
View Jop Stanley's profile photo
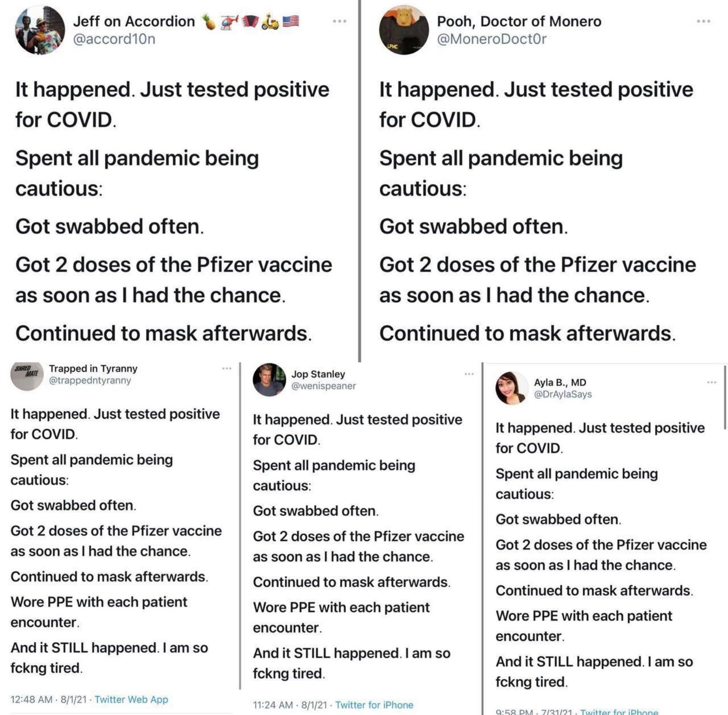click(269, 380)
